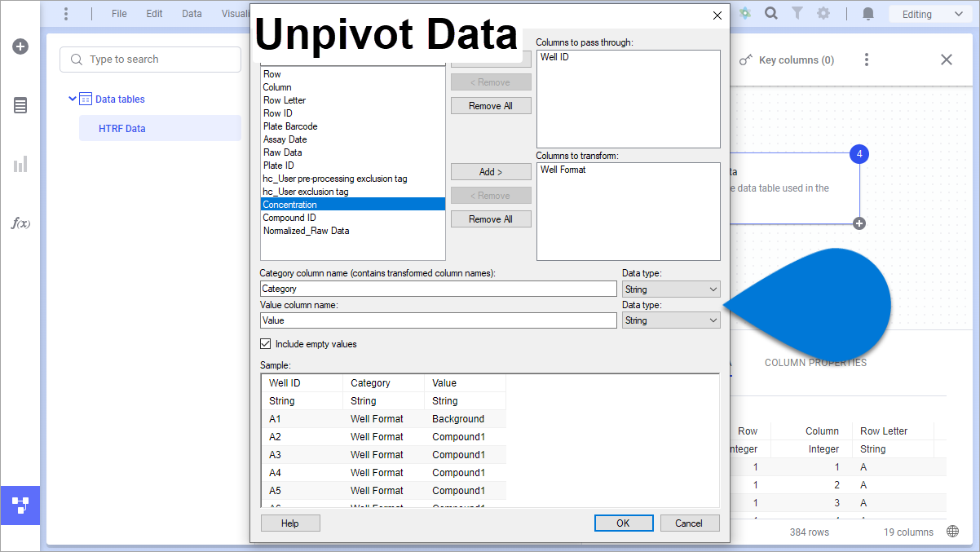Click Add > for columns to transform

(491, 172)
